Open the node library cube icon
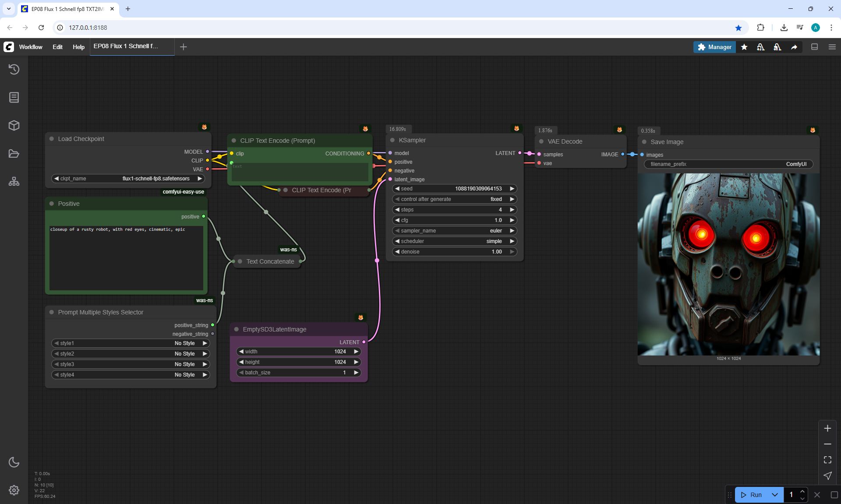The width and height of the screenshot is (841, 504). (14, 126)
